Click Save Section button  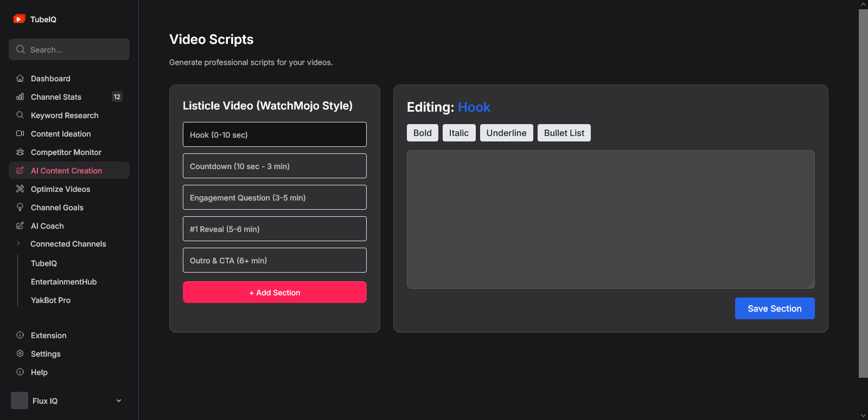pyautogui.click(x=775, y=308)
